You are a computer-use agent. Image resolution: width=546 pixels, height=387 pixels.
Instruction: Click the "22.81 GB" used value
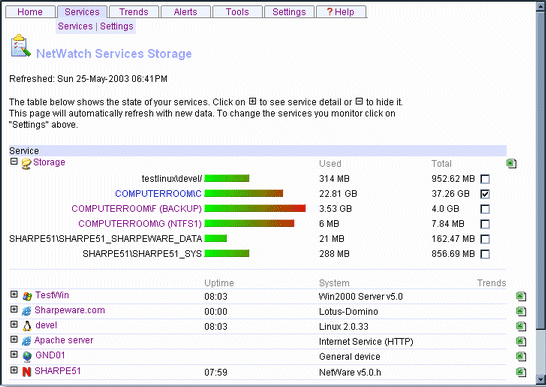click(338, 194)
